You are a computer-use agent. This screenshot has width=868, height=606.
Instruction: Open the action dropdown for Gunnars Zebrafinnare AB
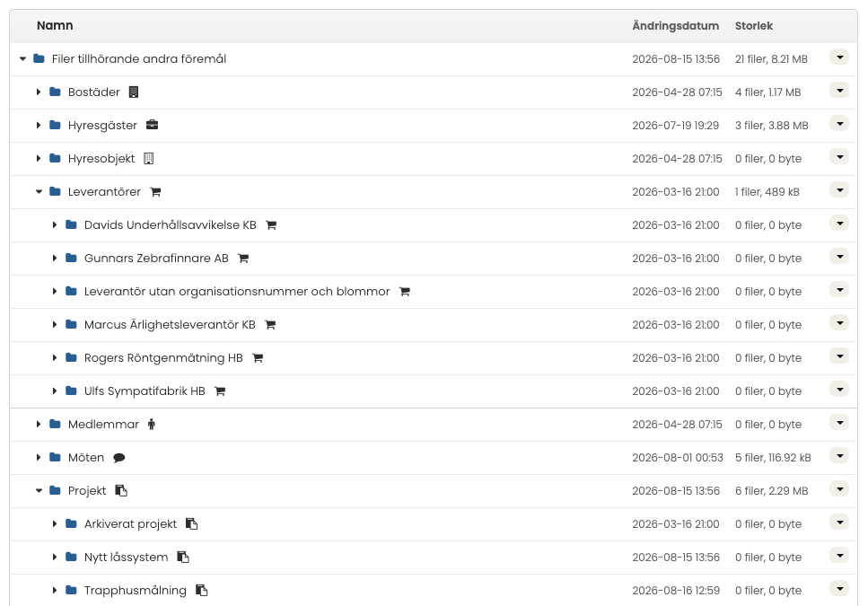[839, 256]
